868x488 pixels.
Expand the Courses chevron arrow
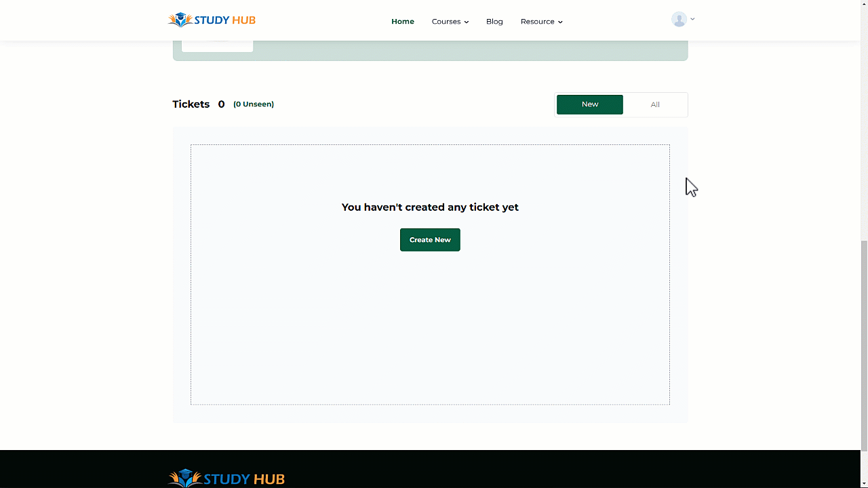[467, 22]
